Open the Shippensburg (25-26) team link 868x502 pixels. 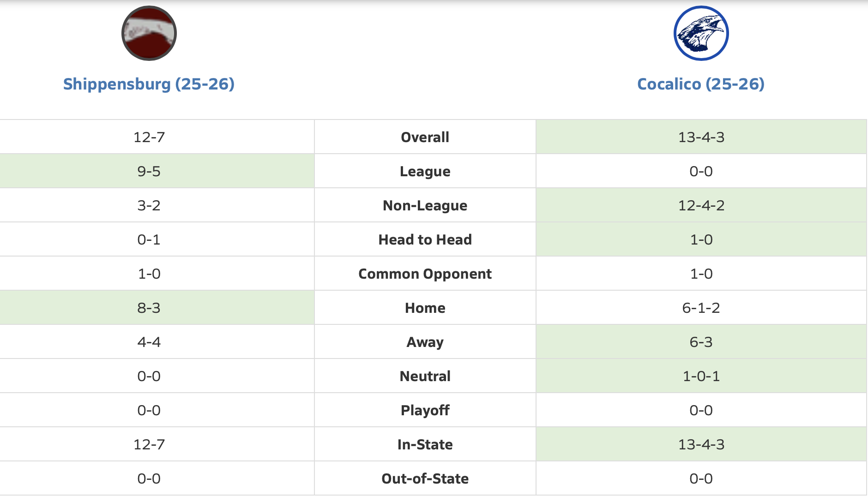pyautogui.click(x=149, y=84)
